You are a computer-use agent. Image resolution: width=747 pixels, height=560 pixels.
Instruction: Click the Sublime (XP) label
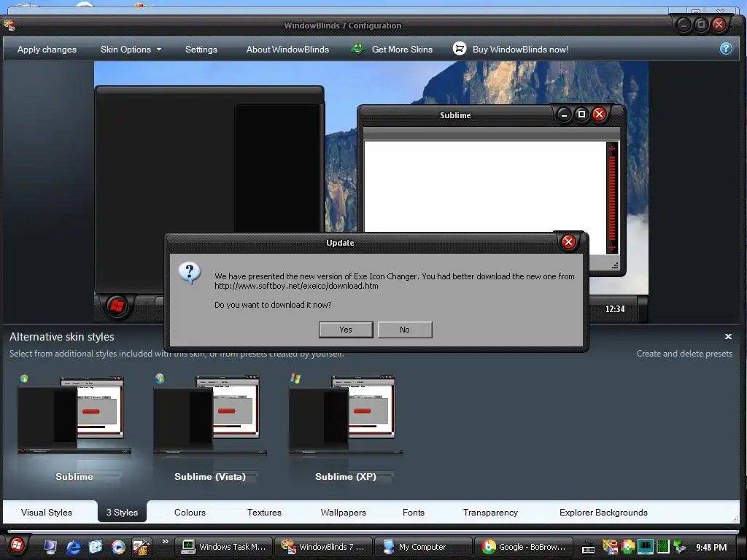tap(345, 477)
